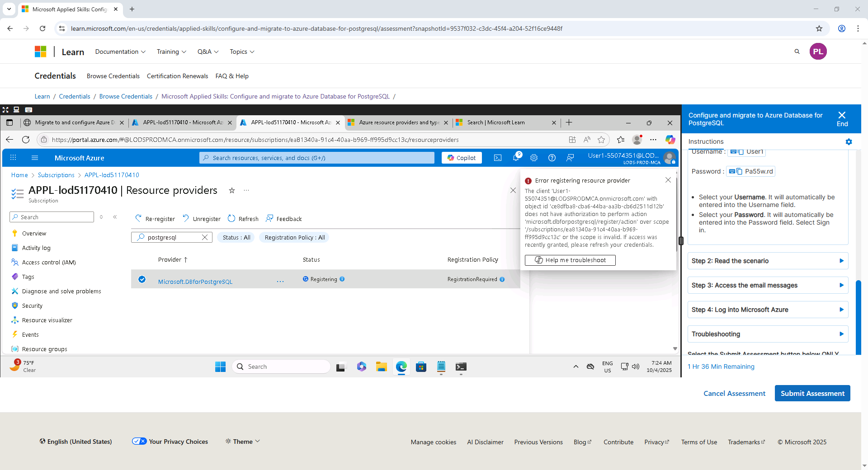Go to Subscriptions breadcrumb in Azure
The width and height of the screenshot is (868, 470).
pos(56,175)
